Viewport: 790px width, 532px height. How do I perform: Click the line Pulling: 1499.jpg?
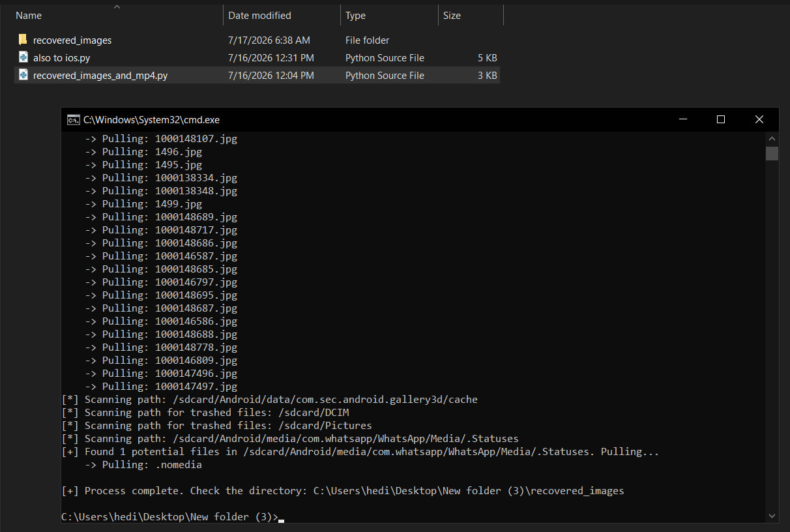pos(143,204)
